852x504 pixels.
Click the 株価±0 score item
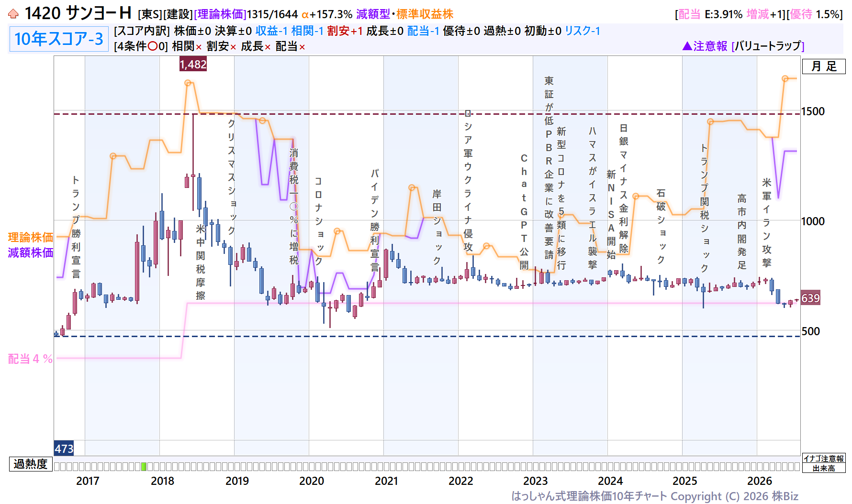click(x=192, y=31)
